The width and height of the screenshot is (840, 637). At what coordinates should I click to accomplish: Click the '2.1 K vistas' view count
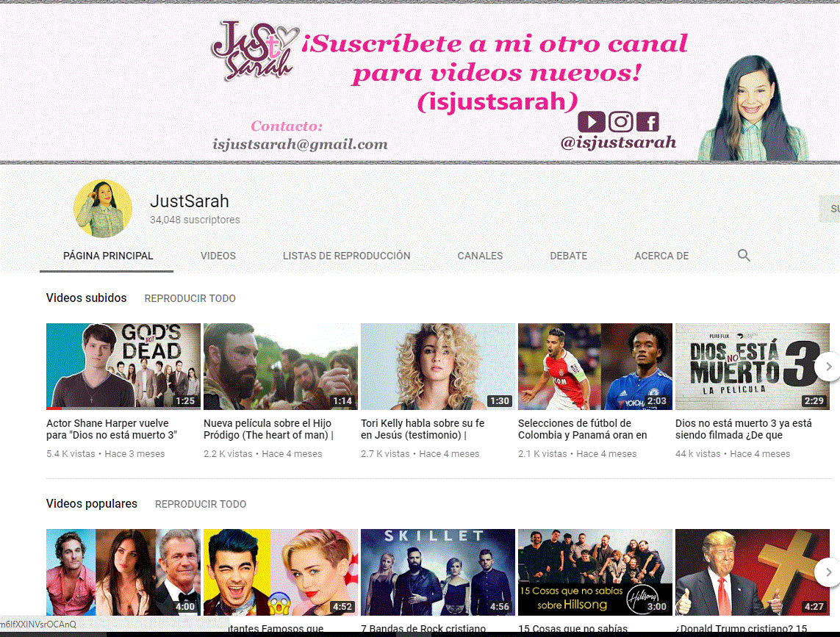coord(542,454)
